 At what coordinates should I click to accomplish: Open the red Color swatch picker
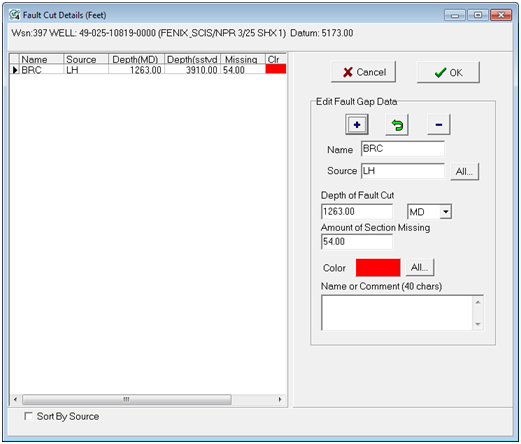(378, 268)
